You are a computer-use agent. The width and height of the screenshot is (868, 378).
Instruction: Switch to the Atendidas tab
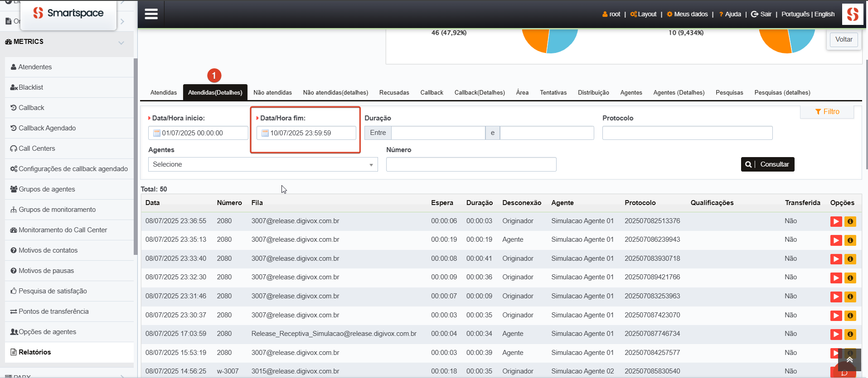pos(164,92)
